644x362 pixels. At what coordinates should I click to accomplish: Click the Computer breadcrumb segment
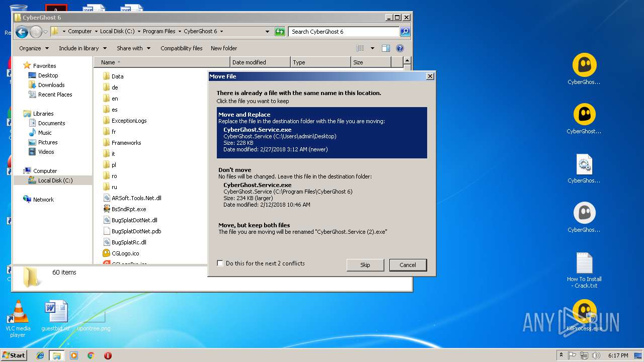(80, 31)
